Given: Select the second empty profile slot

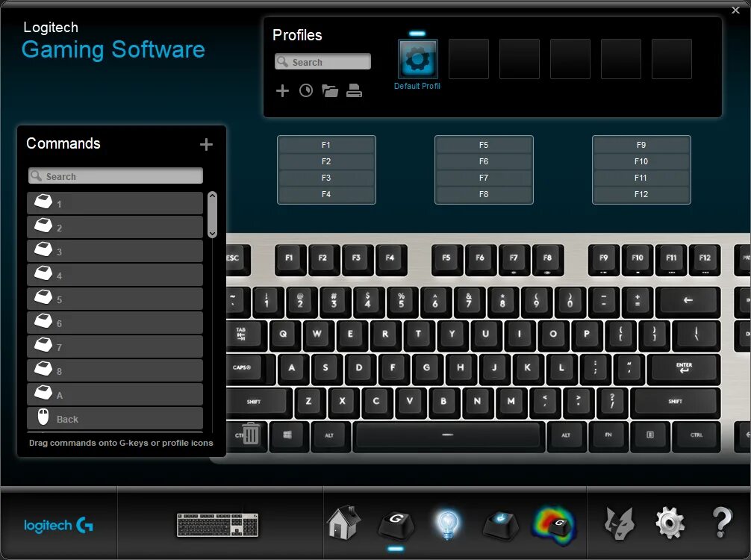Looking at the screenshot, I should pos(519,59).
